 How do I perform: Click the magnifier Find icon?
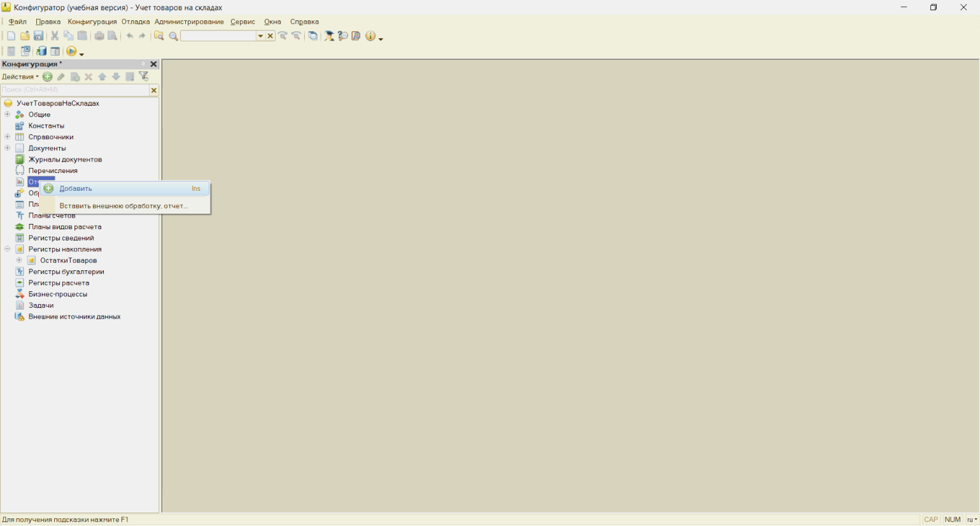pos(173,36)
